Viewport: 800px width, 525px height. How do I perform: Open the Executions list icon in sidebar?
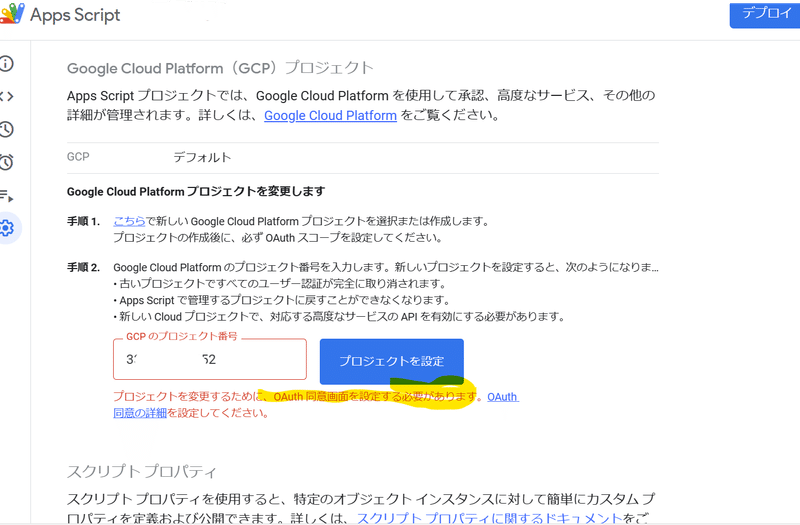click(7, 195)
